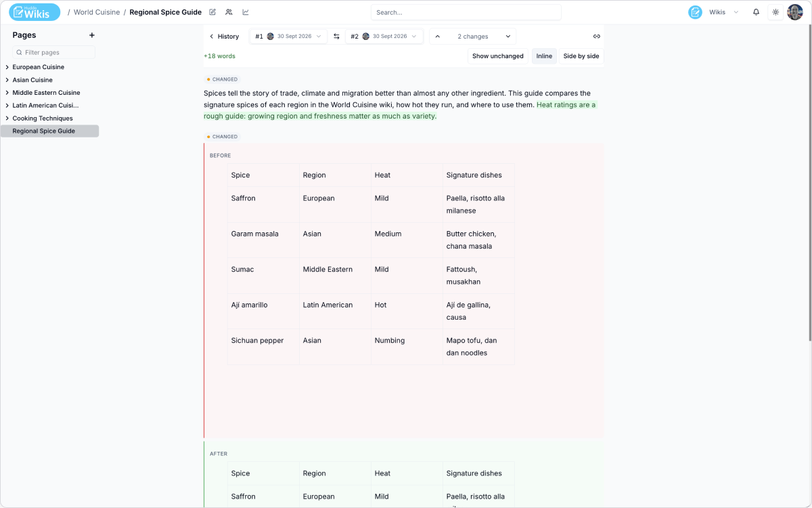Screen dimensions: 812x508
Task: Open revision #1 version dropdown
Action: point(288,37)
